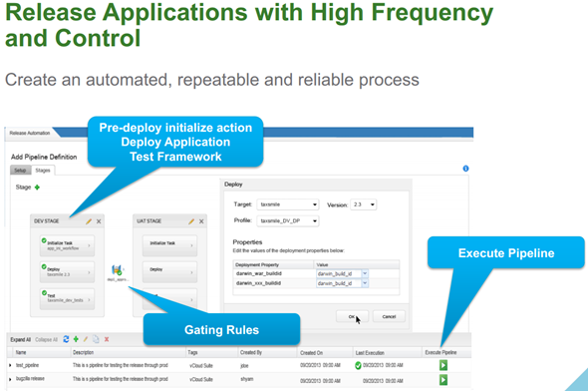The width and height of the screenshot is (588, 391).
Task: Edit selected pipeline with toolbar pencil
Action: (x=86, y=339)
